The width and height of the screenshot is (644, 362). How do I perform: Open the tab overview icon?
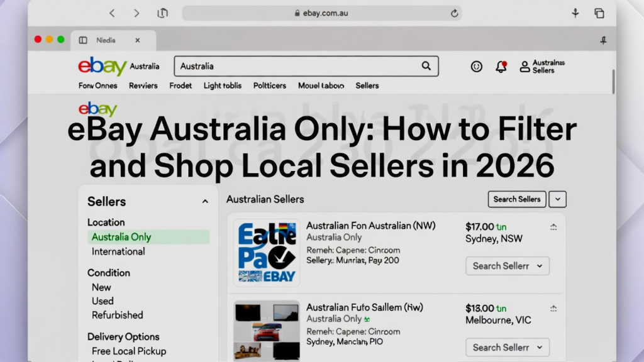click(x=599, y=13)
